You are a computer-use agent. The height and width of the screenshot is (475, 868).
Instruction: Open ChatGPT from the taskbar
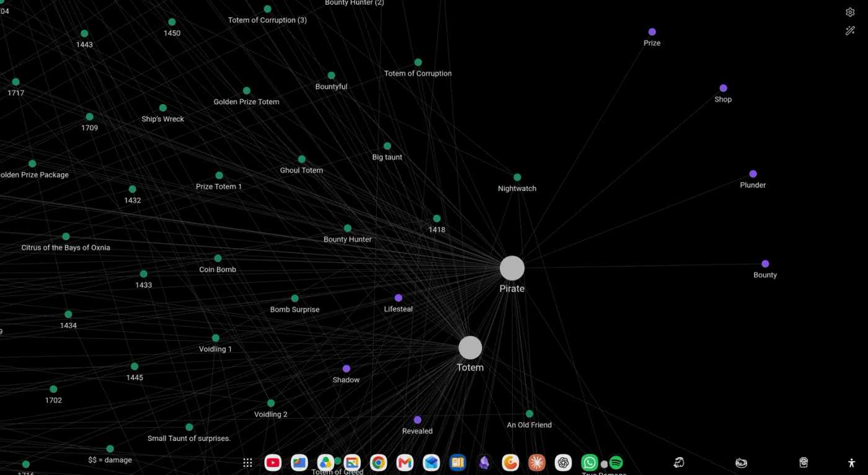tap(563, 463)
